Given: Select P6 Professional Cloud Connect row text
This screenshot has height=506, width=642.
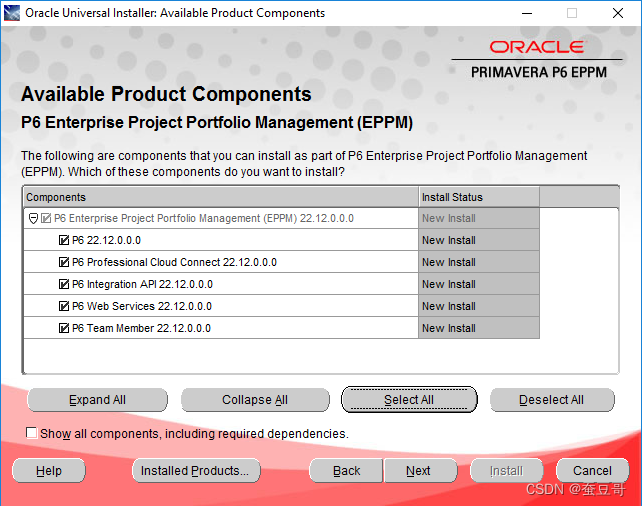Looking at the screenshot, I should tap(174, 262).
